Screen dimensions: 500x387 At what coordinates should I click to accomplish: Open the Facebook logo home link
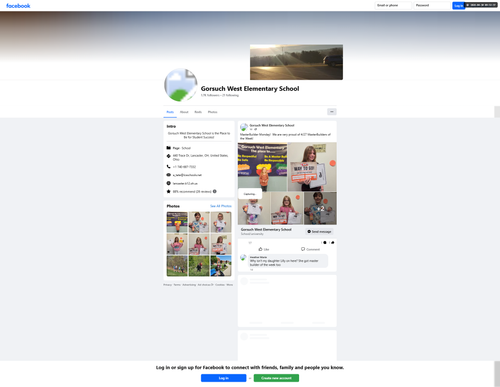point(18,6)
